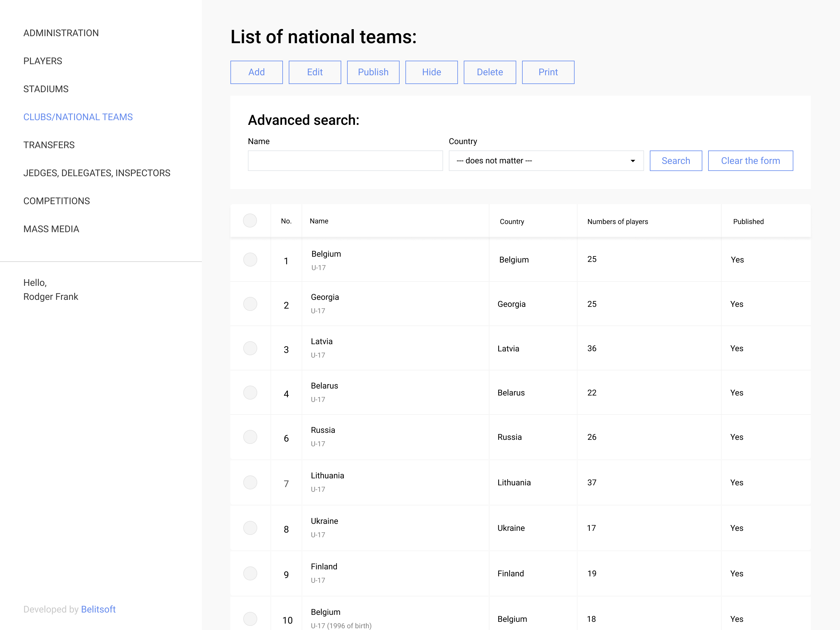Print the national teams list
Screen dimensions: 840x630
[548, 72]
